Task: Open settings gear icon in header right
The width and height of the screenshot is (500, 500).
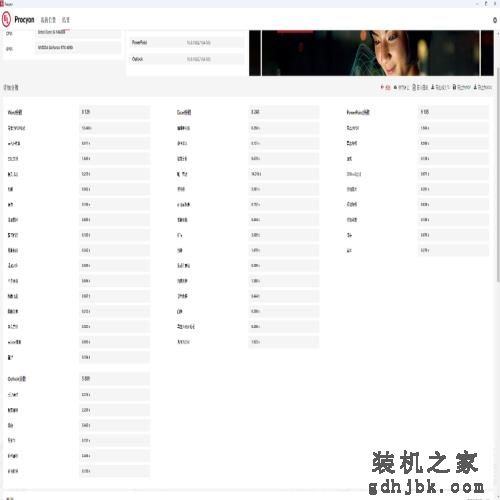Action: pos(495,20)
